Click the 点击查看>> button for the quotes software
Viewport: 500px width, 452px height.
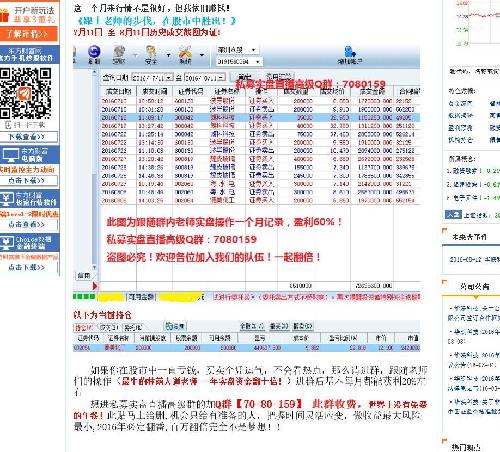28,224
